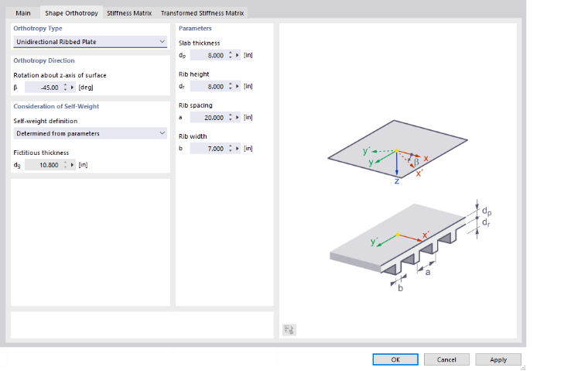Click the "Rotation about z-axis of surface" label

tap(60, 75)
